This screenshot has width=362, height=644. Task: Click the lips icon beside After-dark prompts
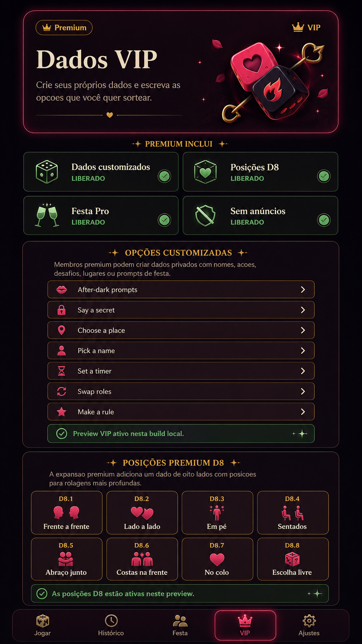(62, 290)
